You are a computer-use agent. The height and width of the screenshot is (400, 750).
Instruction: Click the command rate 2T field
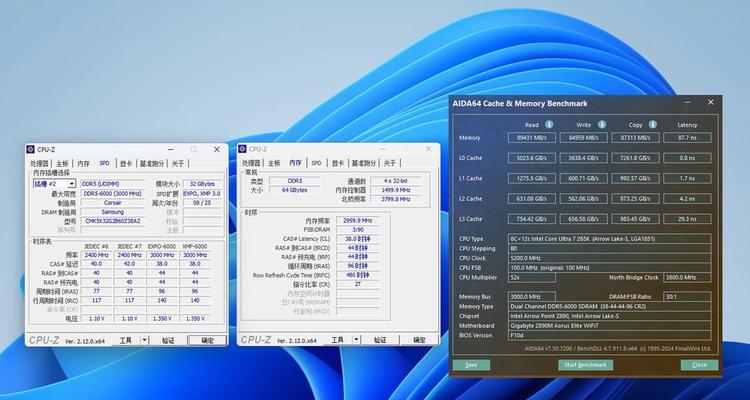coord(358,284)
